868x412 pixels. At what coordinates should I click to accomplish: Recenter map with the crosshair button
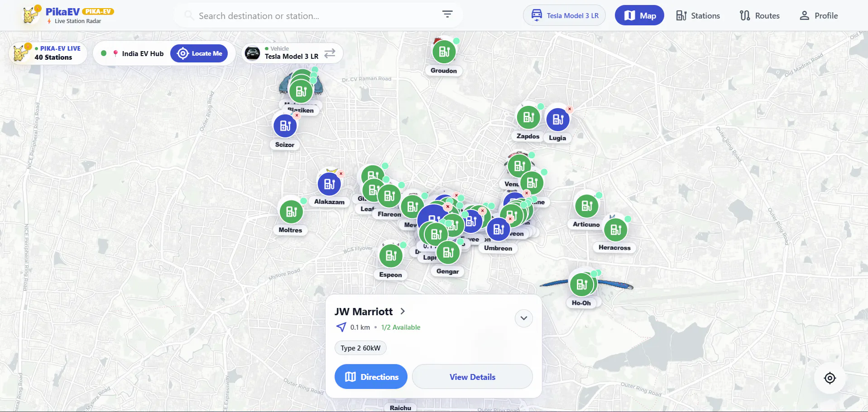(830, 378)
